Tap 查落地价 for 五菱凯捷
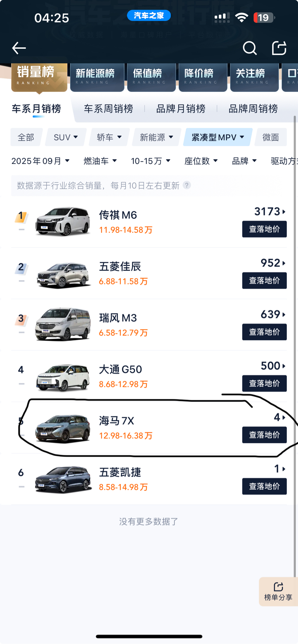 coord(264,486)
